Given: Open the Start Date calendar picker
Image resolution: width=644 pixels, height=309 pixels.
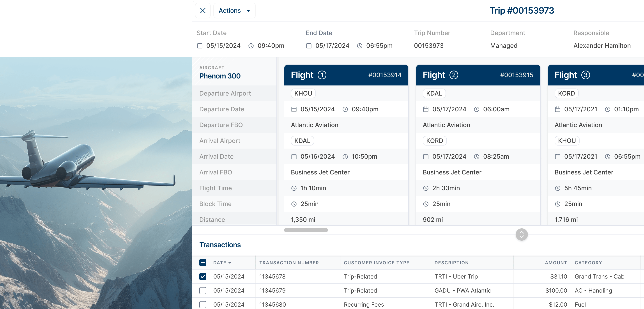Looking at the screenshot, I should (x=200, y=46).
